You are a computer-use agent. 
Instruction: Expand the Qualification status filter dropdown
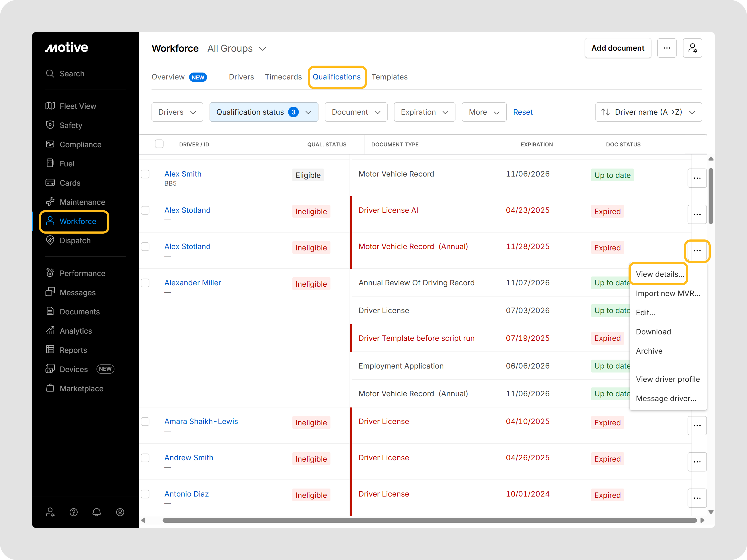[263, 112]
